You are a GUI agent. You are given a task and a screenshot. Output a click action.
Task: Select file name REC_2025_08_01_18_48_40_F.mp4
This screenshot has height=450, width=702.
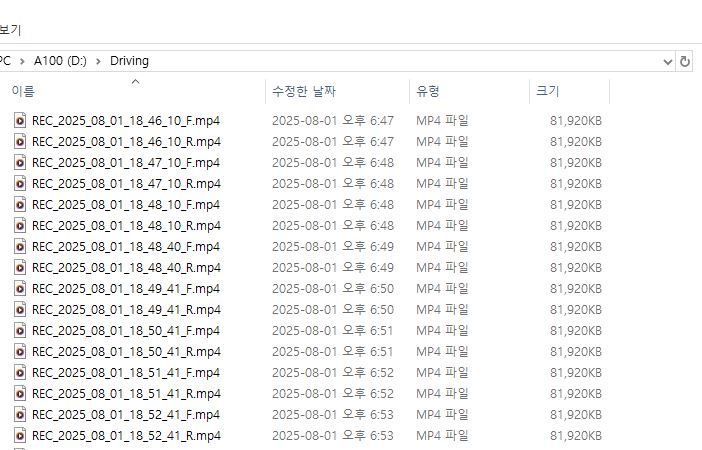click(x=126, y=247)
